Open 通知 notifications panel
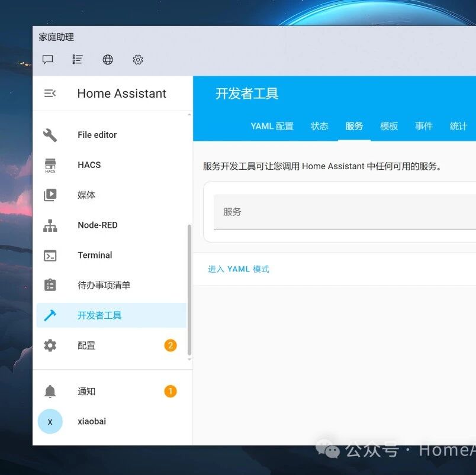This screenshot has width=476, height=475. pyautogui.click(x=111, y=391)
